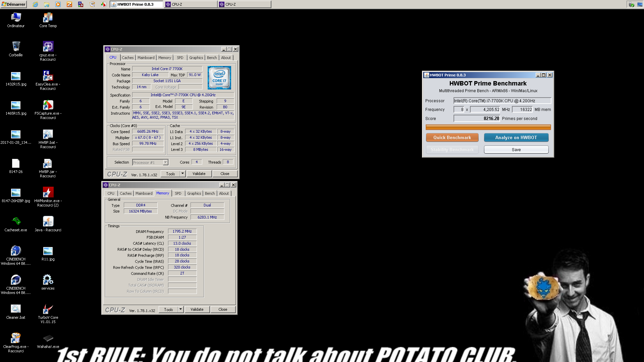Open EasyClea.exe shortcut icon

[48, 80]
